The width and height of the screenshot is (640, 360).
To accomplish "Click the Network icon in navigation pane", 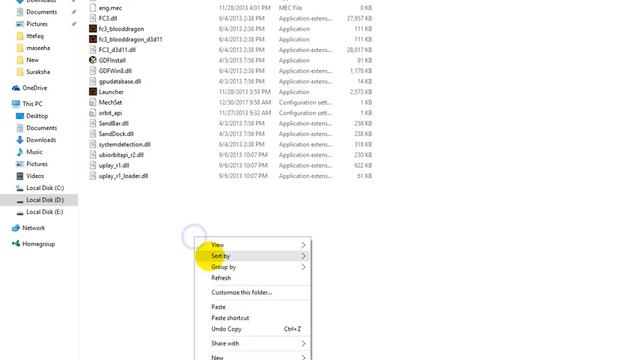I will 16,228.
